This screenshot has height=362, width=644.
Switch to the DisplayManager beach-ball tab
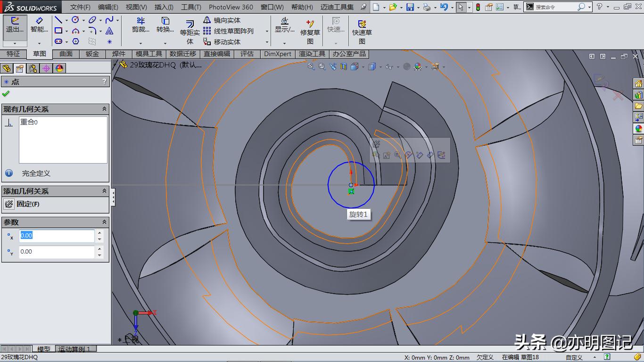pyautogui.click(x=58, y=68)
